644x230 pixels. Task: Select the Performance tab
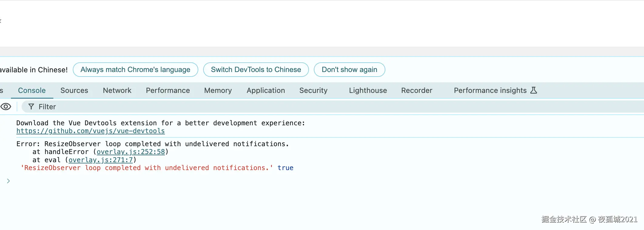coord(168,90)
